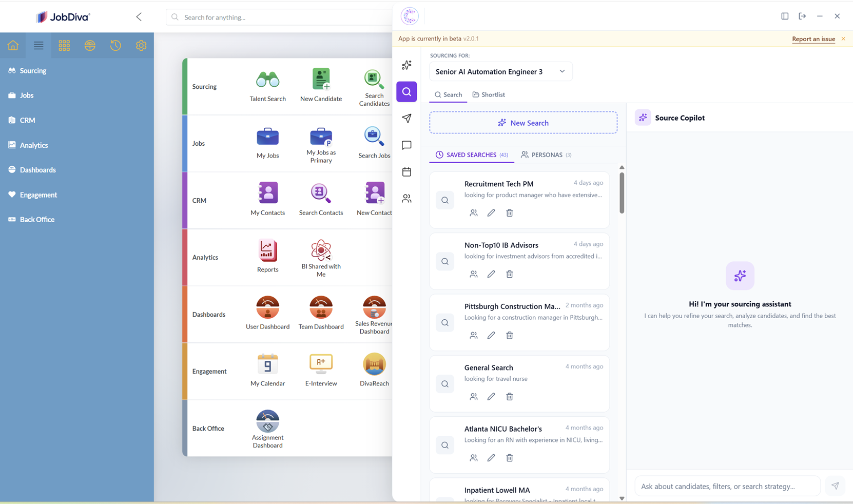Click Report an issue link
The image size is (853, 504).
coord(813,39)
